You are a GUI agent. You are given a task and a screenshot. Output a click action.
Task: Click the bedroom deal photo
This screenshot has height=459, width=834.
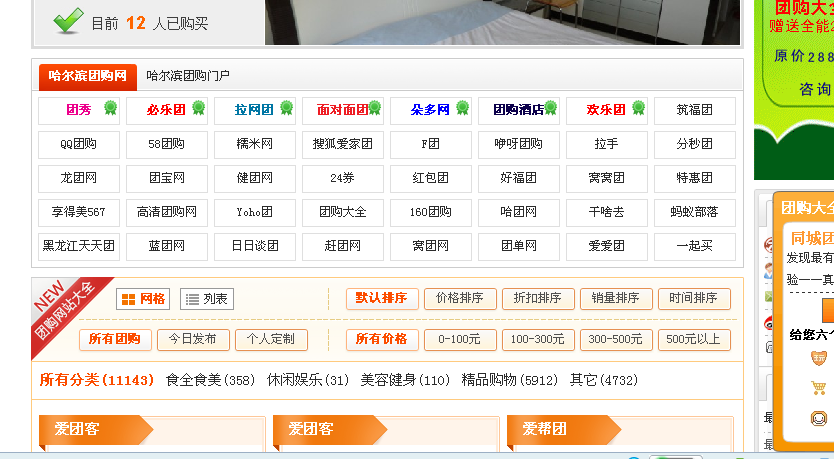click(502, 22)
